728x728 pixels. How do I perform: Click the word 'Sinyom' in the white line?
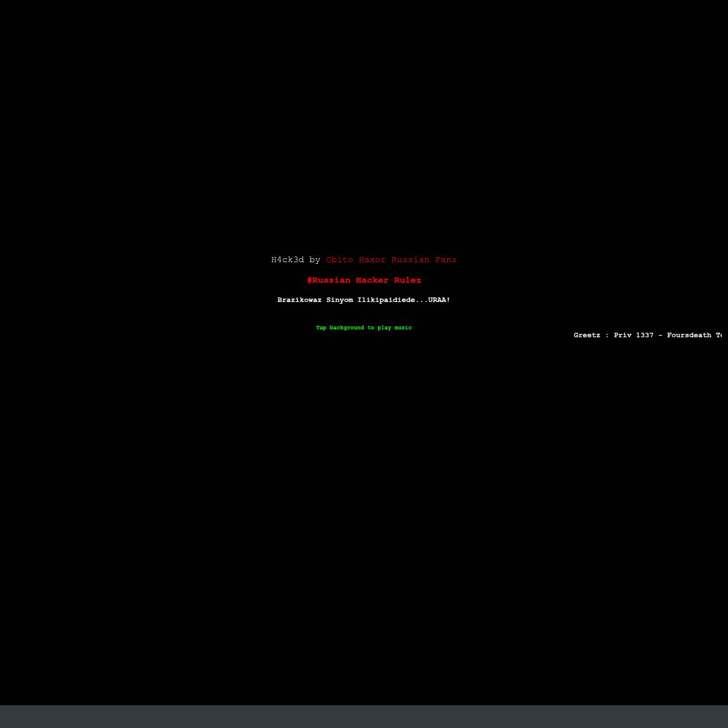click(340, 300)
